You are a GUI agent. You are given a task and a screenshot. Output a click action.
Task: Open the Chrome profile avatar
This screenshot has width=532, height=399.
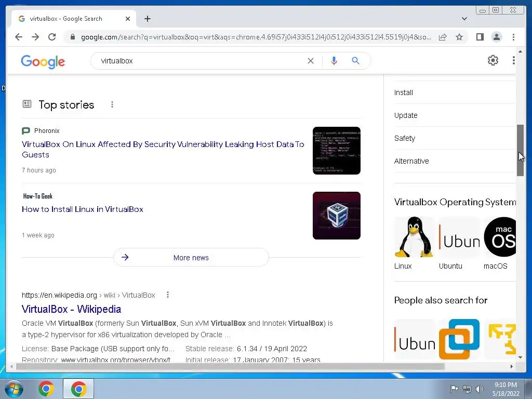496,37
